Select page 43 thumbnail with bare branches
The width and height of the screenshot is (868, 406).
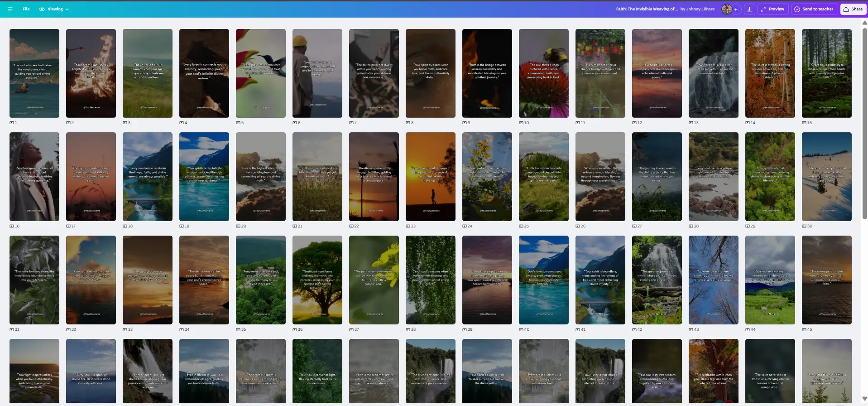tap(714, 280)
